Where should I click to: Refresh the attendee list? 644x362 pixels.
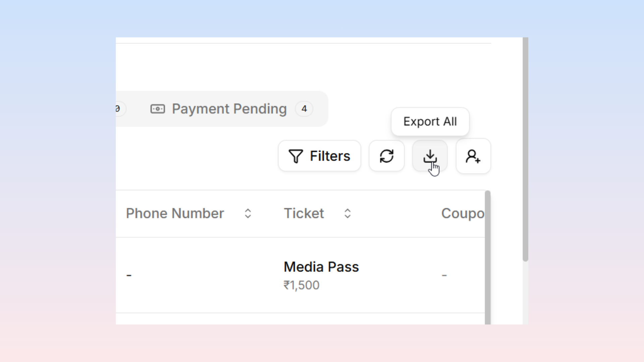[386, 156]
